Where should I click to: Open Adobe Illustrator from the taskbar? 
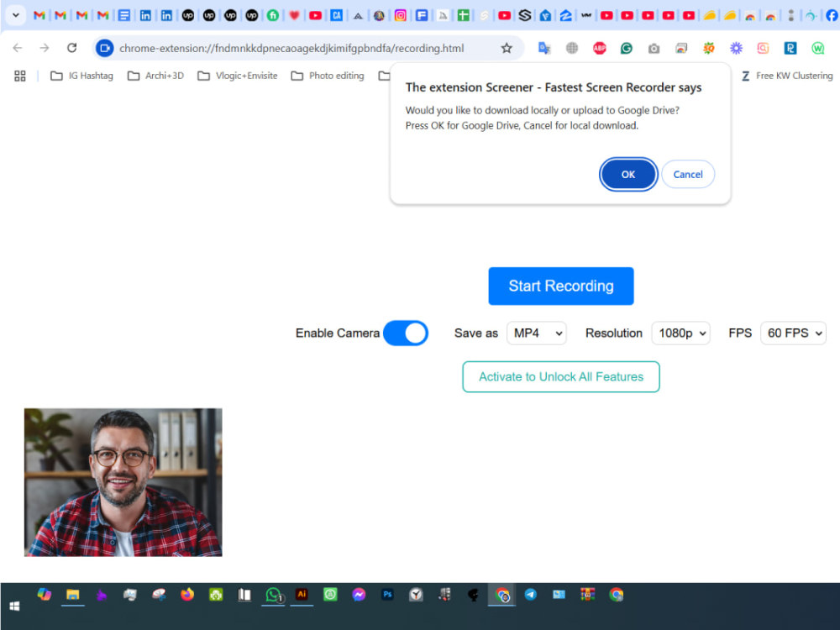pyautogui.click(x=302, y=594)
